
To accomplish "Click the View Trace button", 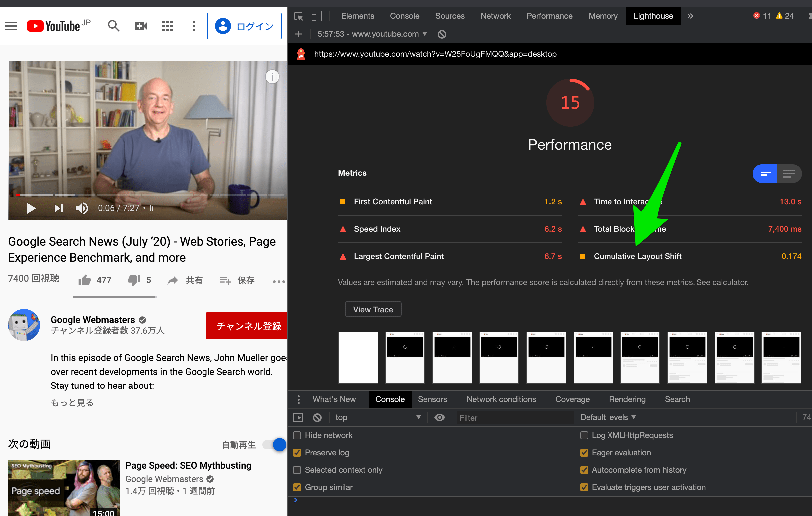I will click(373, 309).
